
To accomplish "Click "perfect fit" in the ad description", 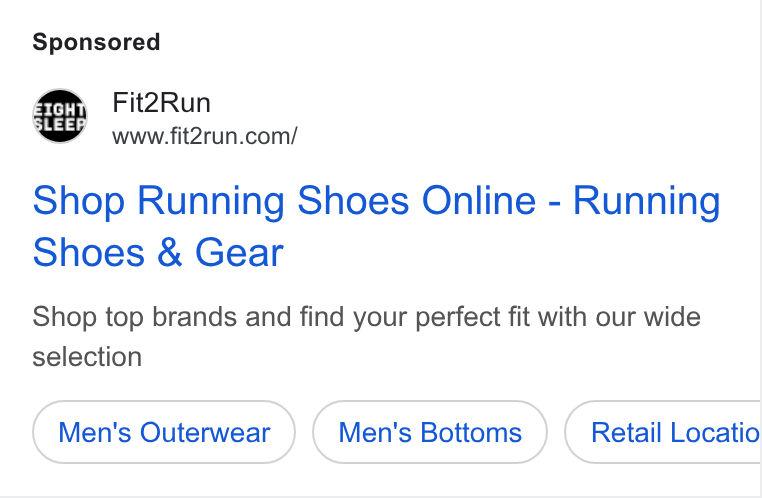I will coord(473,317).
